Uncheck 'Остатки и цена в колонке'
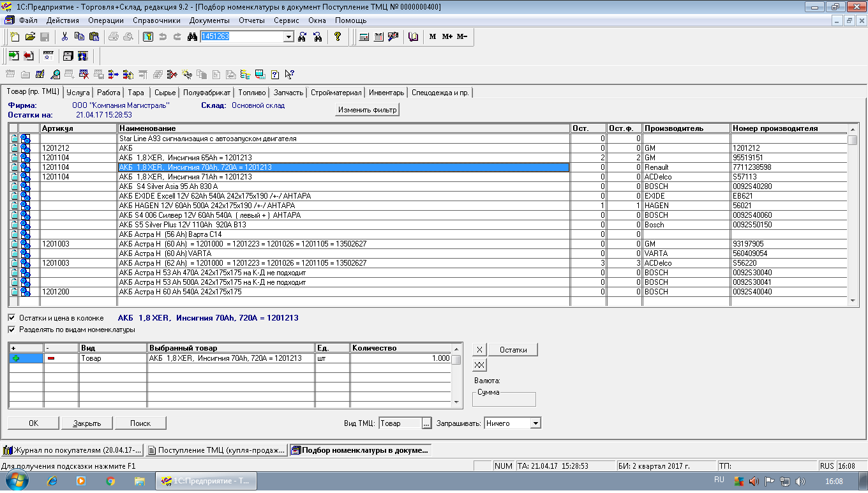Screen dimensions: 868x493 click(x=11, y=318)
